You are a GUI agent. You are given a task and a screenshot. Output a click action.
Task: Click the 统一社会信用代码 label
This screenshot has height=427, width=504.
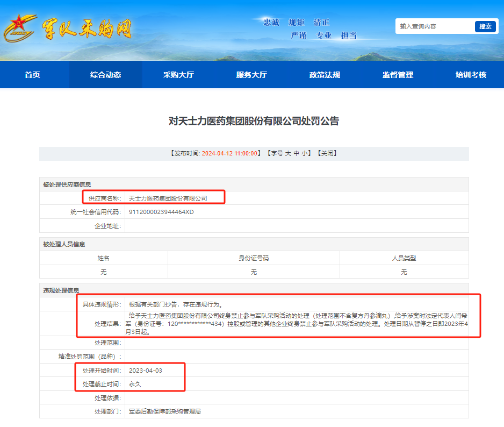tap(96, 212)
